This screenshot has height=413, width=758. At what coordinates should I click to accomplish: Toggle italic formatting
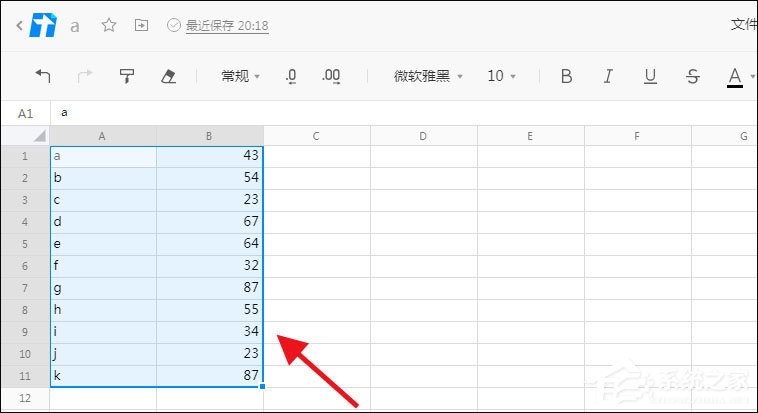(608, 76)
